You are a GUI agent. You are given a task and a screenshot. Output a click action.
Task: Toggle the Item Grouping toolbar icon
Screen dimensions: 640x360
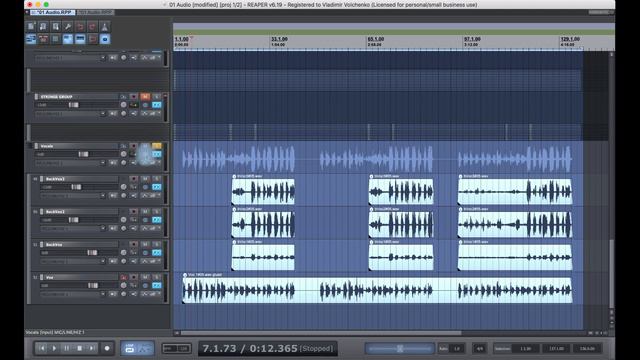click(x=43, y=39)
